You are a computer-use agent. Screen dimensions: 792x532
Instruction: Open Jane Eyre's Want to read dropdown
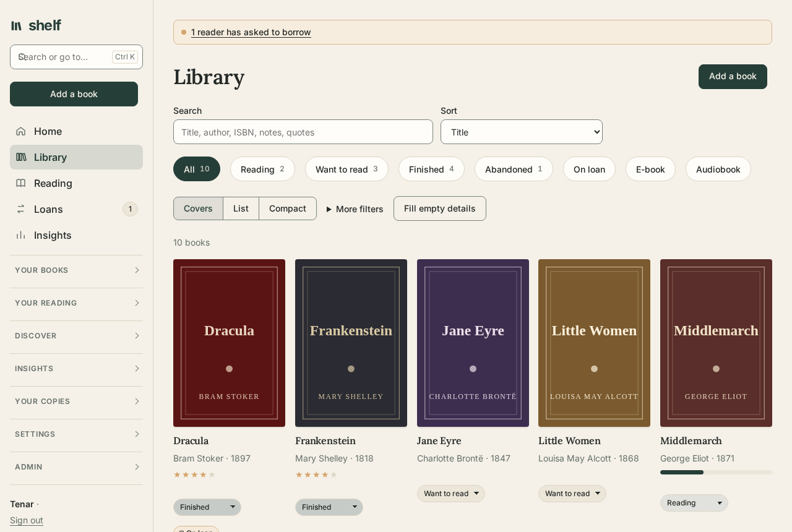pyautogui.click(x=451, y=494)
